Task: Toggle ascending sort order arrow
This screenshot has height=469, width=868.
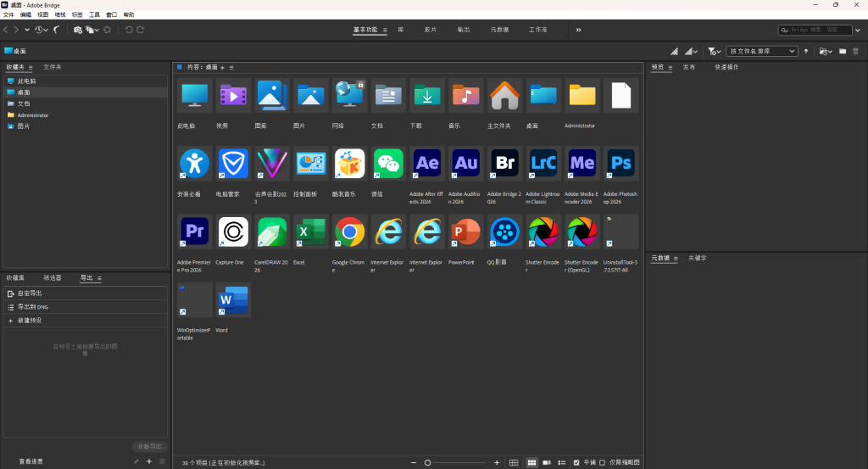Action: point(806,52)
